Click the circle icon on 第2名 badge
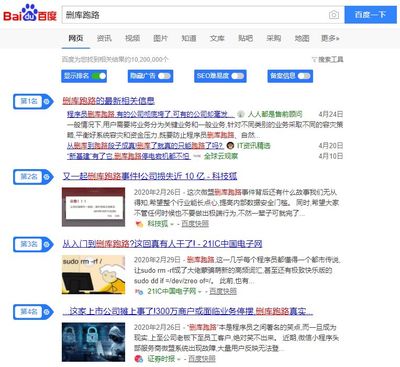This screenshot has width=400, height=367. (47, 177)
